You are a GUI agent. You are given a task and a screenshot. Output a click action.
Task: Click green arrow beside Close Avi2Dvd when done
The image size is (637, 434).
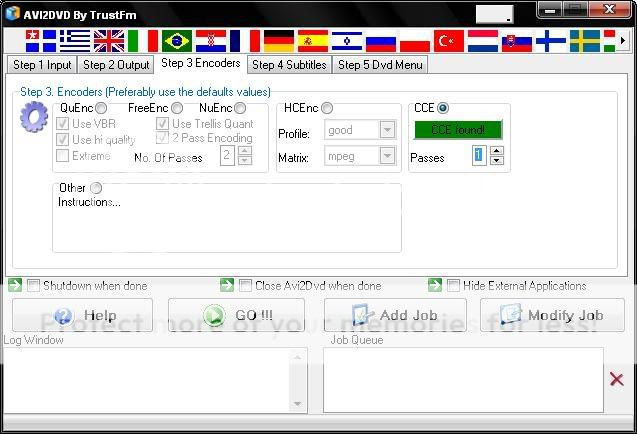point(227,285)
